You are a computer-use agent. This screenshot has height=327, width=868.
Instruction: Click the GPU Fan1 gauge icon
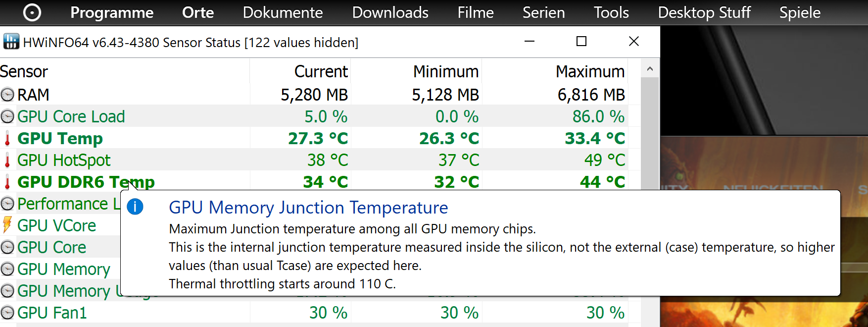[x=7, y=313]
